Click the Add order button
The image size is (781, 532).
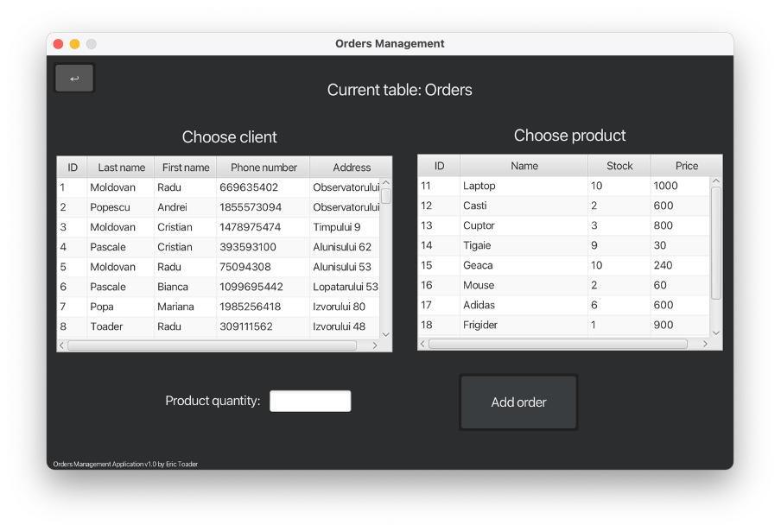click(518, 402)
